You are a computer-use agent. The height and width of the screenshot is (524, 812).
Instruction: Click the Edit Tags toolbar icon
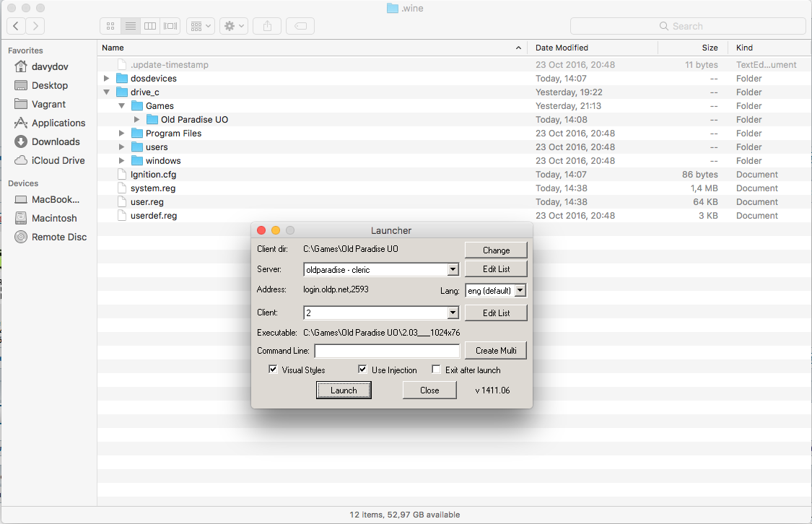(x=300, y=26)
